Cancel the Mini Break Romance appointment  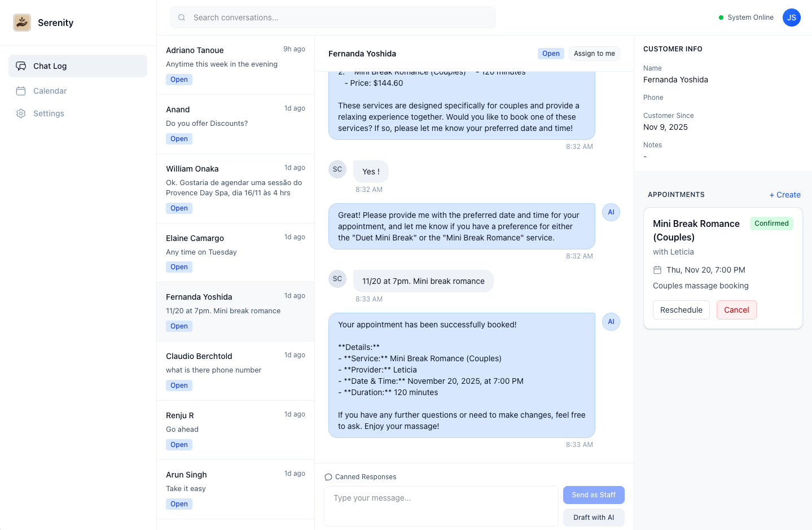[736, 310]
